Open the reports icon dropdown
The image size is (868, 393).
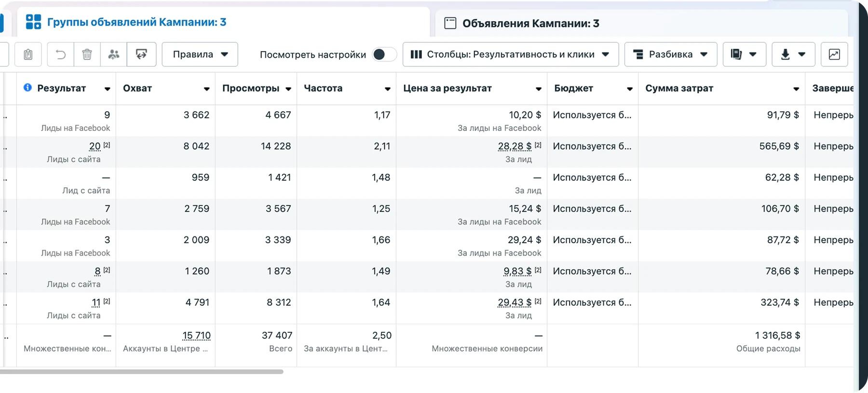[744, 54]
